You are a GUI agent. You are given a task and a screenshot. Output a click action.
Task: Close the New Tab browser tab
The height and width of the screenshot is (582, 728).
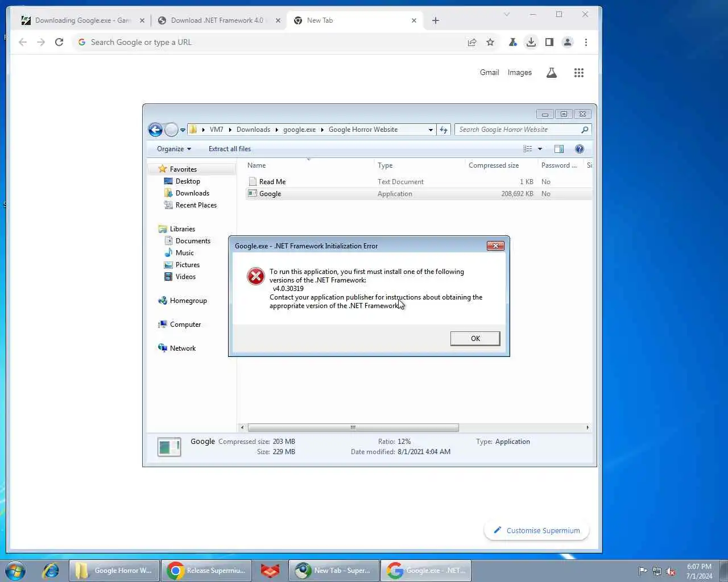pos(414,20)
